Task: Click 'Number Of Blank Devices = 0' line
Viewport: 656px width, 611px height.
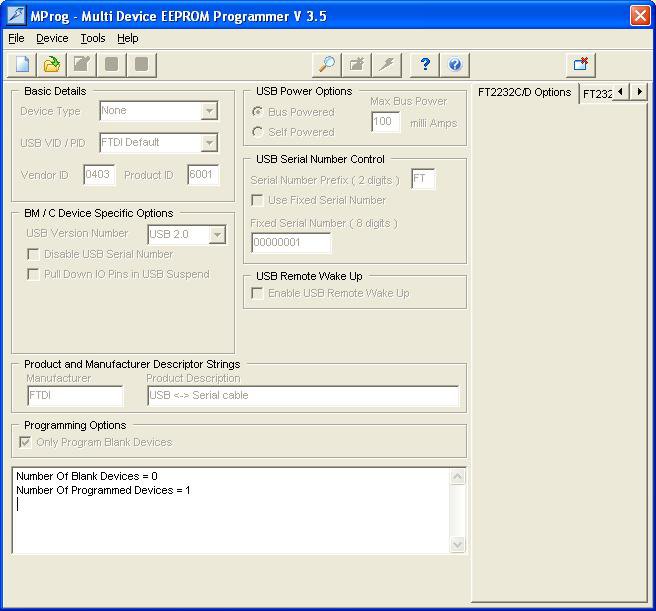Action: [87, 476]
